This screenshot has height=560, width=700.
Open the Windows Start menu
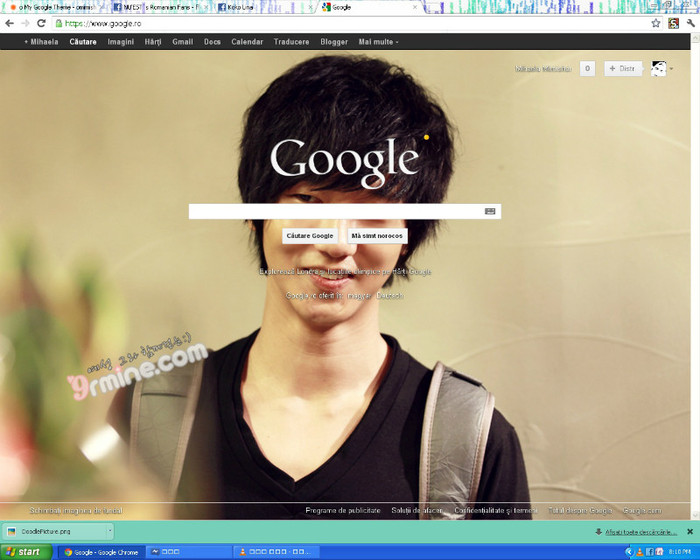pyautogui.click(x=25, y=552)
